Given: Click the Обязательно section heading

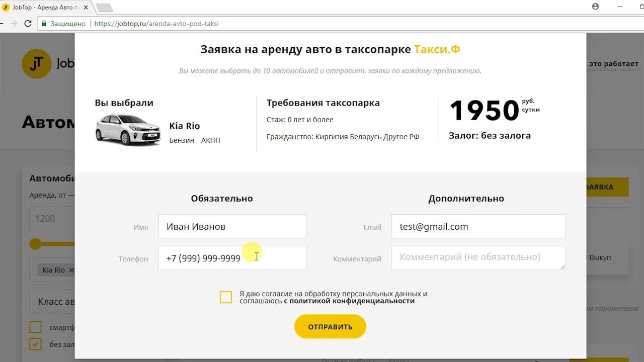Looking at the screenshot, I should [222, 199].
